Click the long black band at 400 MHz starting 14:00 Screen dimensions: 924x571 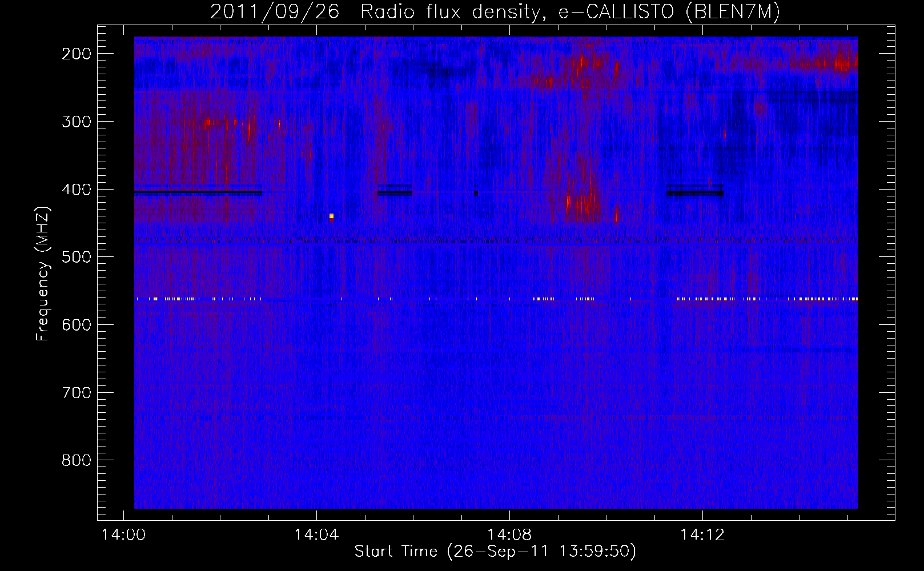(198, 192)
